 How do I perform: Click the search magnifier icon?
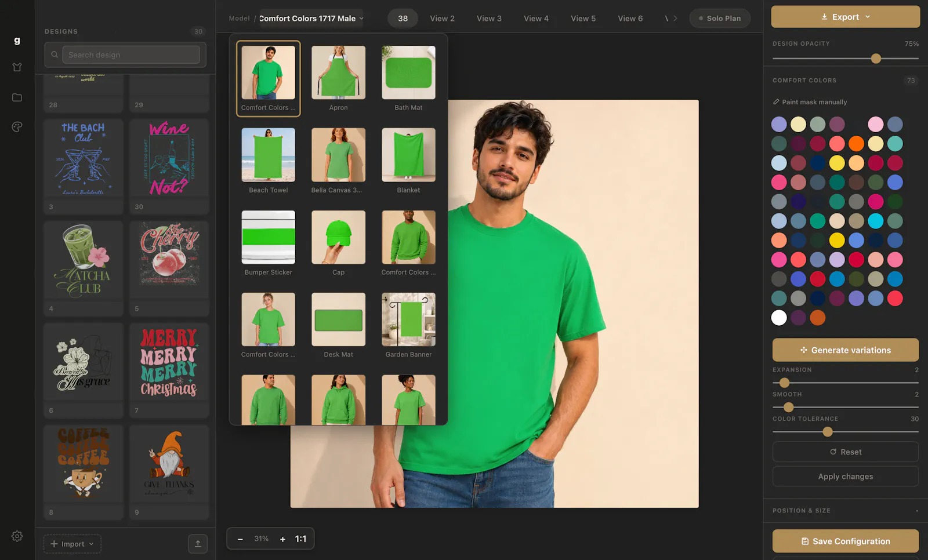point(55,54)
